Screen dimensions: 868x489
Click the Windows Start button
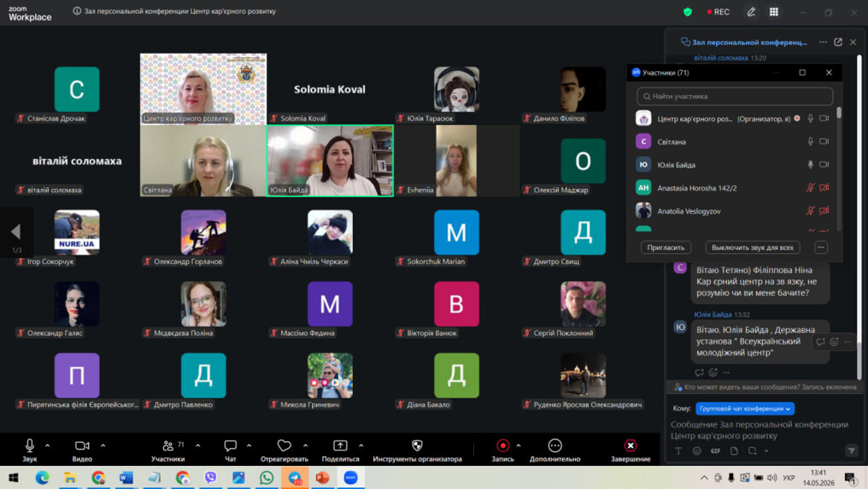[x=14, y=478]
